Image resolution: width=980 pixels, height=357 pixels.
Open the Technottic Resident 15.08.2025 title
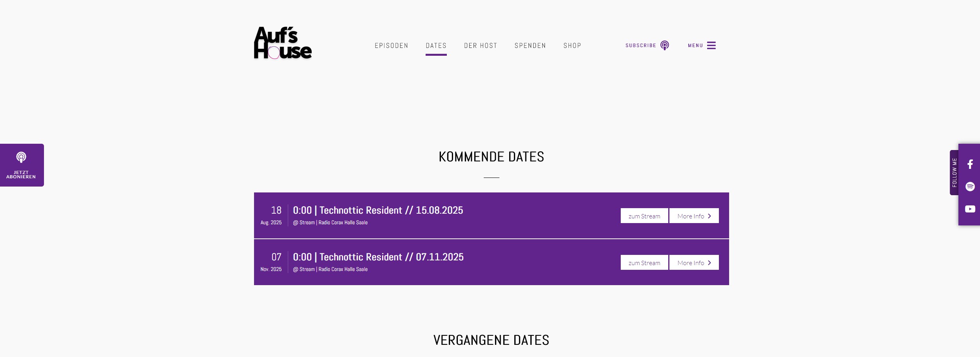378,210
